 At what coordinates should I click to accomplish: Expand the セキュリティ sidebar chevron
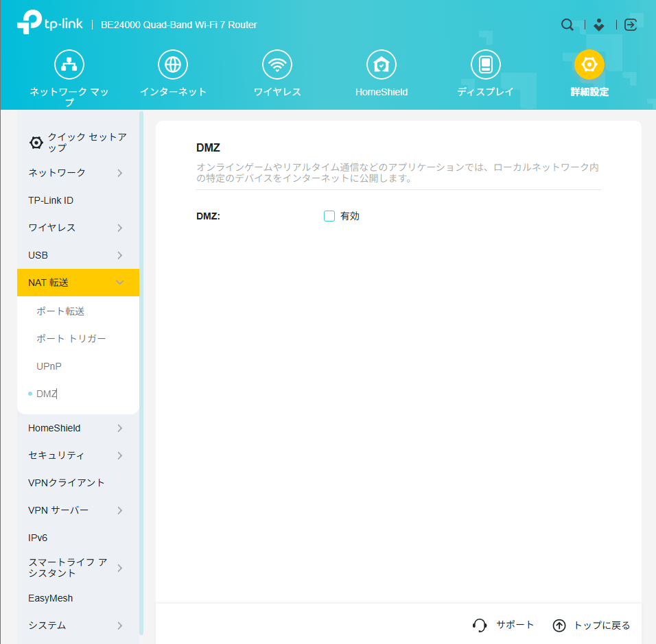pyautogui.click(x=120, y=455)
